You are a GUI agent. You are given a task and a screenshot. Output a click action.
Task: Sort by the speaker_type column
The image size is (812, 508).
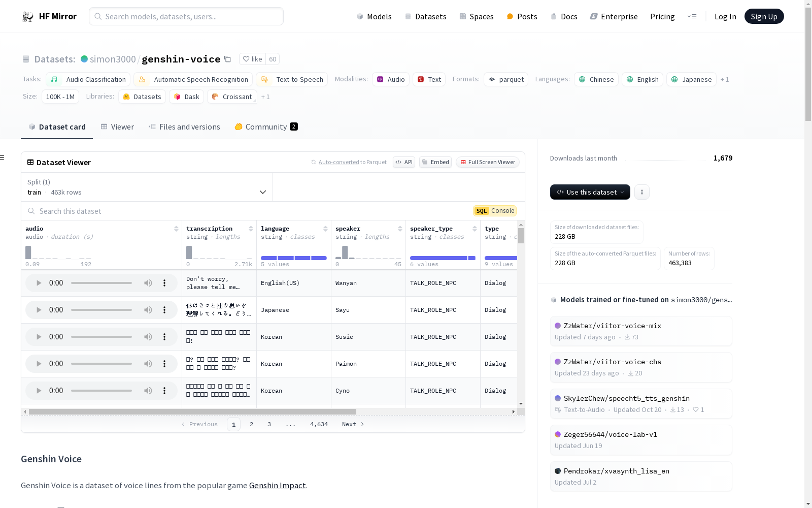click(x=475, y=229)
